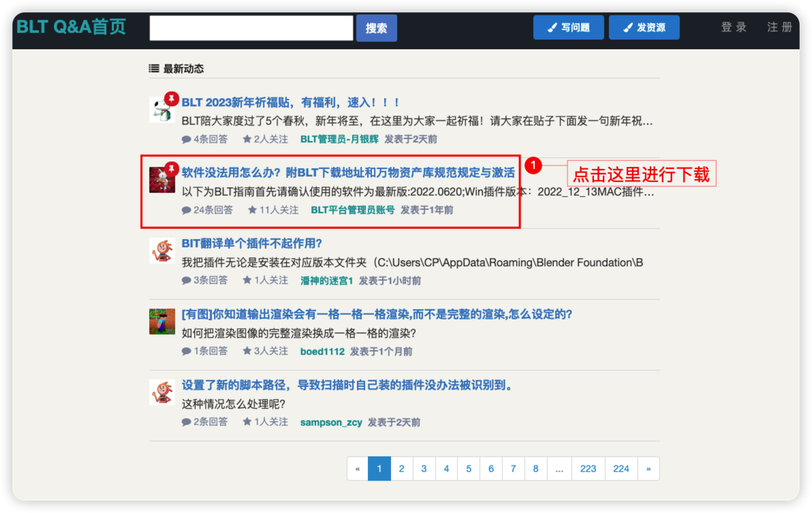Go to next page with » button

coord(649,469)
